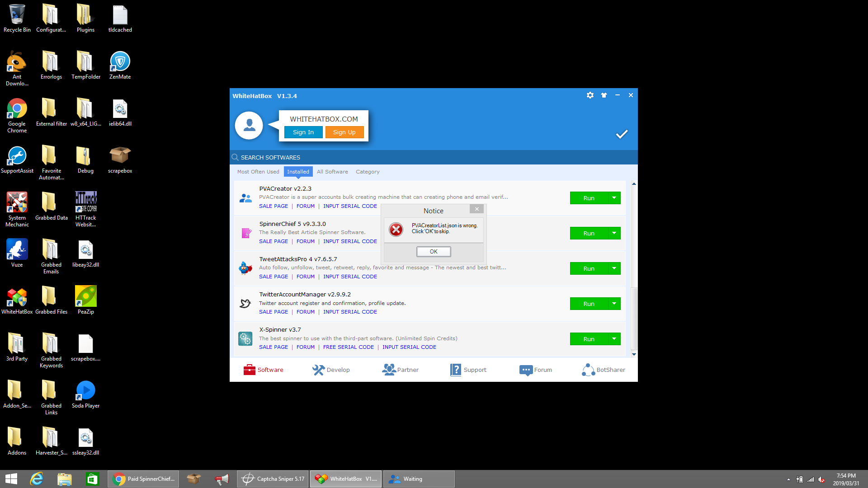Click the white checkmark icon
The image size is (868, 488).
click(x=622, y=134)
